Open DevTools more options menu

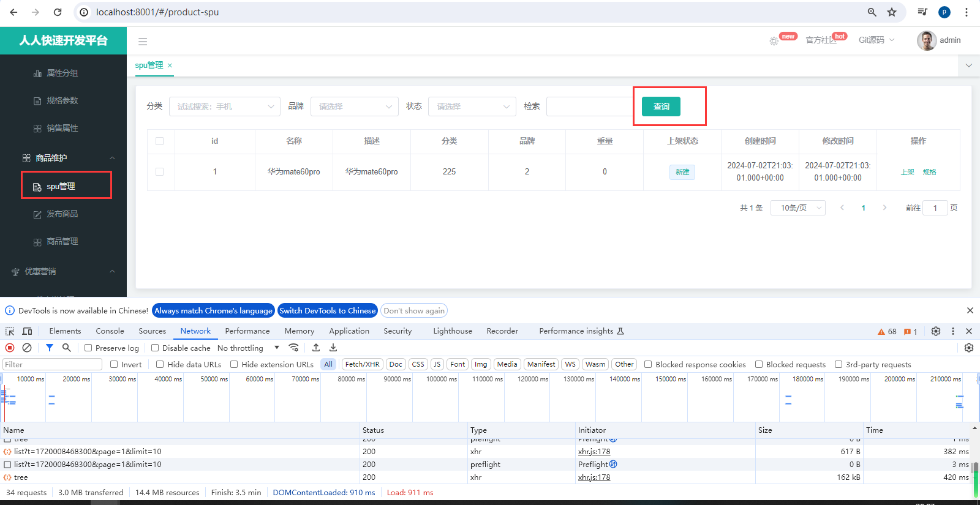(x=953, y=331)
